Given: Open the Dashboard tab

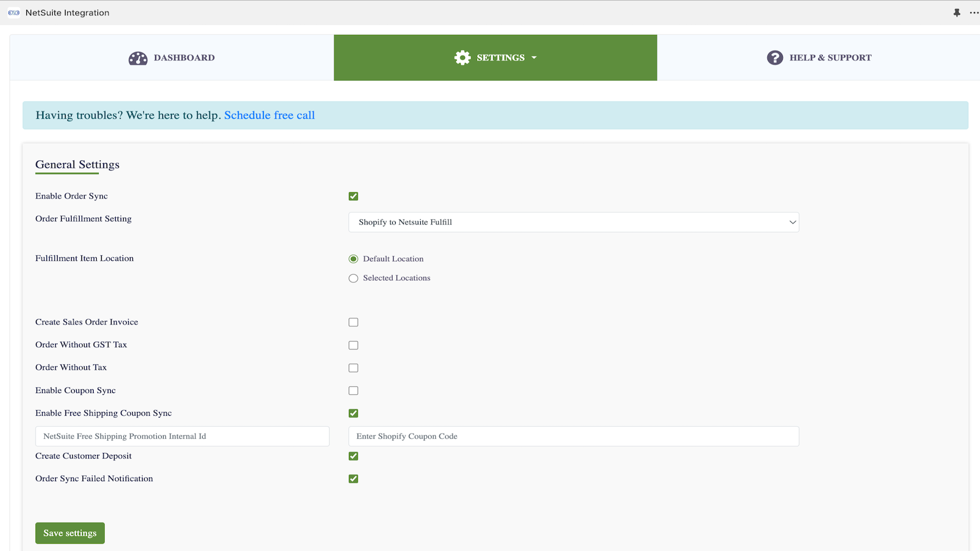Looking at the screenshot, I should (x=171, y=58).
